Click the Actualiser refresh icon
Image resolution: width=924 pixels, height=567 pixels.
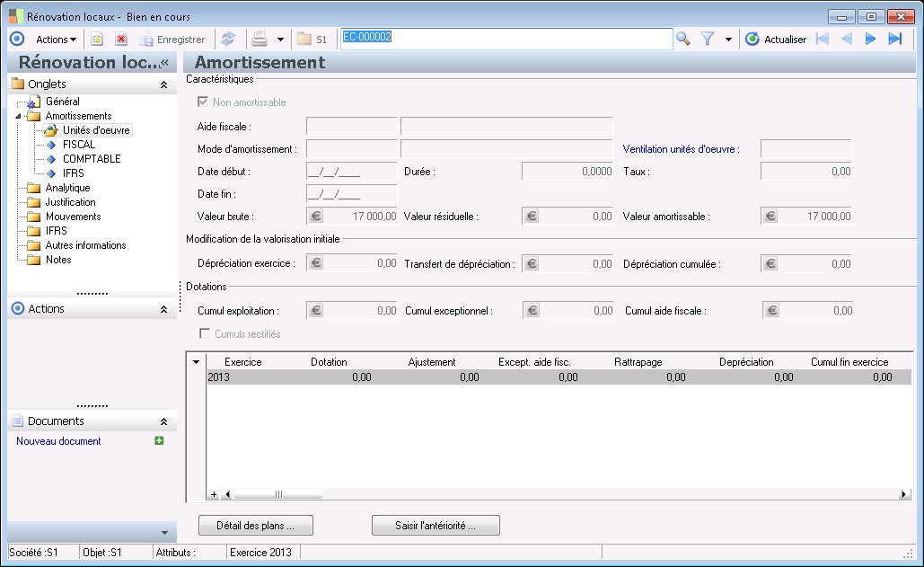pos(752,39)
